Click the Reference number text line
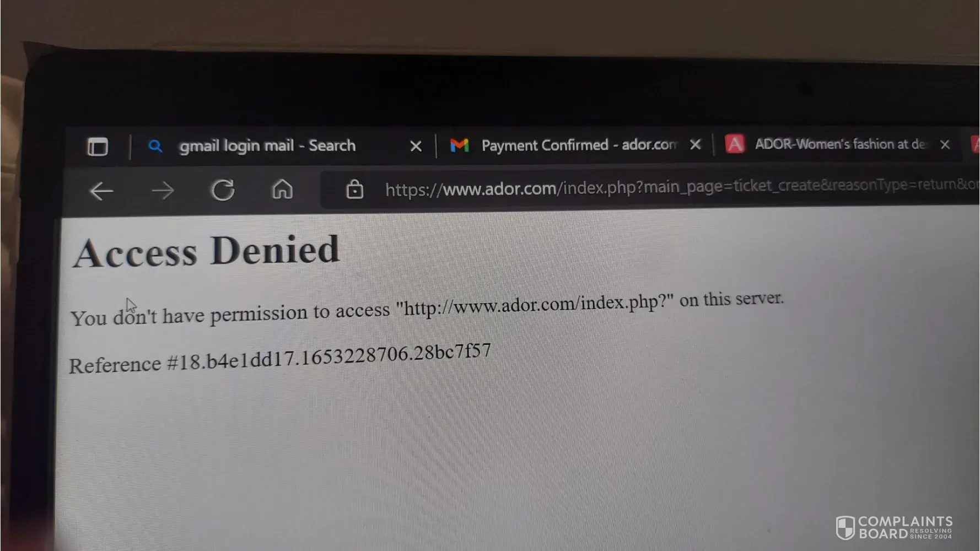Viewport: 980px width, 551px height. tap(279, 359)
